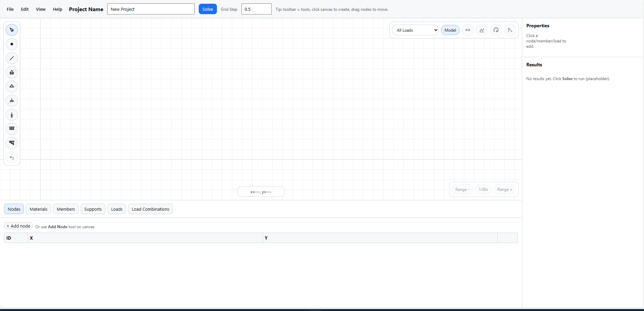Toggle the bending moment diagram display

coord(496,30)
